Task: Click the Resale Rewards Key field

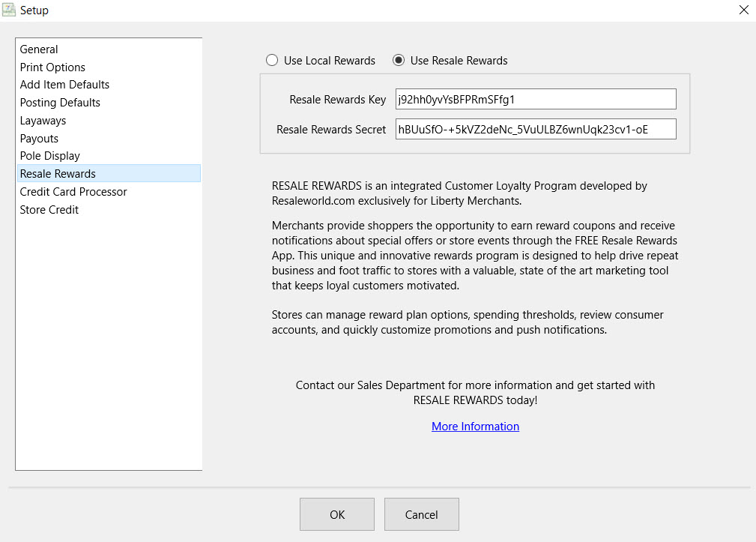Action: point(535,99)
